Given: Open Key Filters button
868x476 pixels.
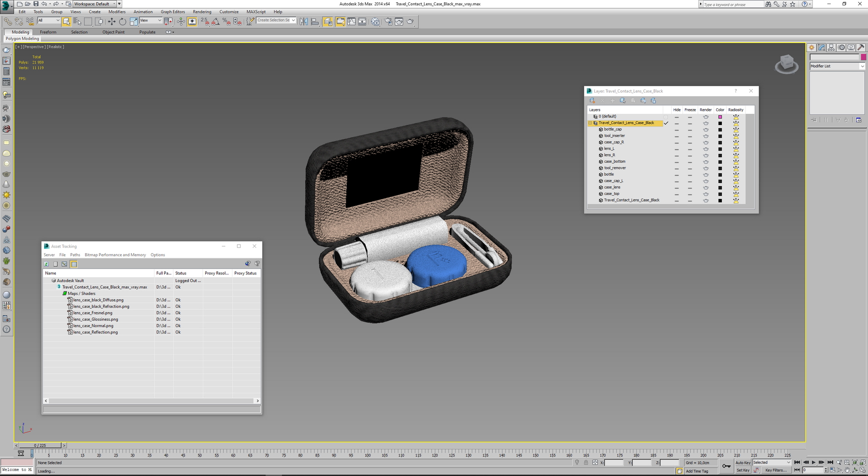Looking at the screenshot, I should point(776,470).
